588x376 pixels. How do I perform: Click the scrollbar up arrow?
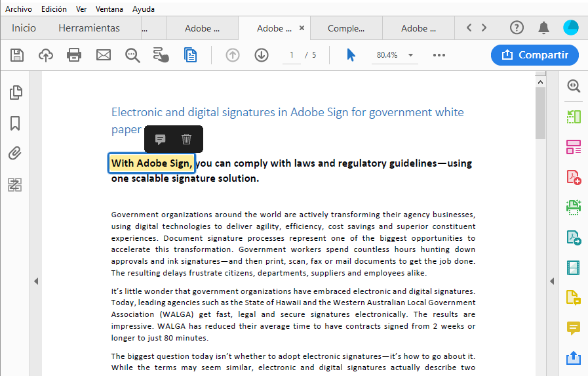(x=540, y=82)
